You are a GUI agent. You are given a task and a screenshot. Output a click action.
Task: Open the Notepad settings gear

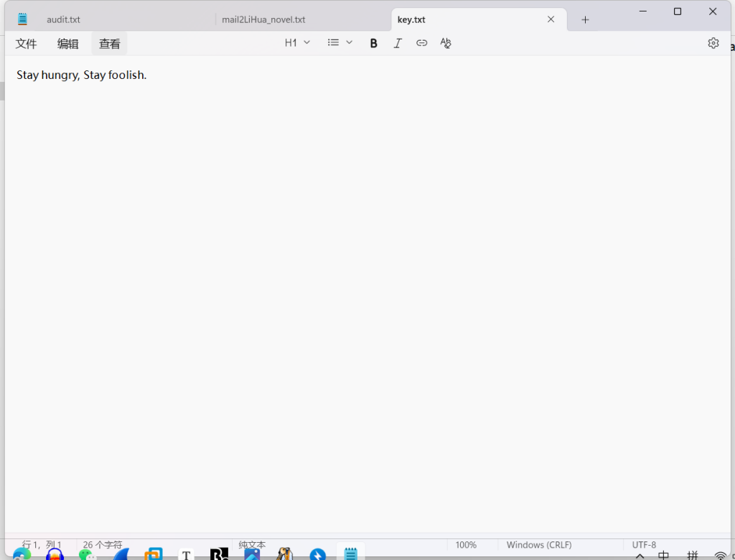pyautogui.click(x=713, y=43)
